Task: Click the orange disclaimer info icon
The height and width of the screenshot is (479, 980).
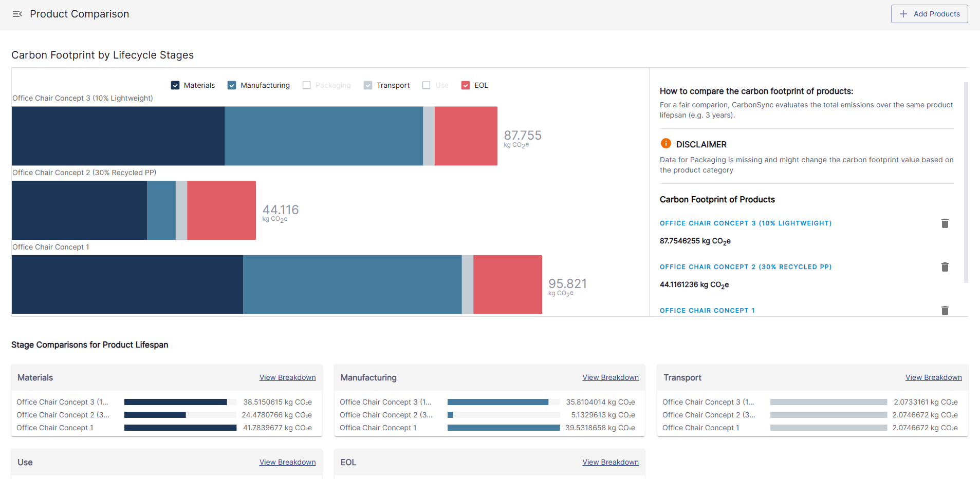Action: 665,144
